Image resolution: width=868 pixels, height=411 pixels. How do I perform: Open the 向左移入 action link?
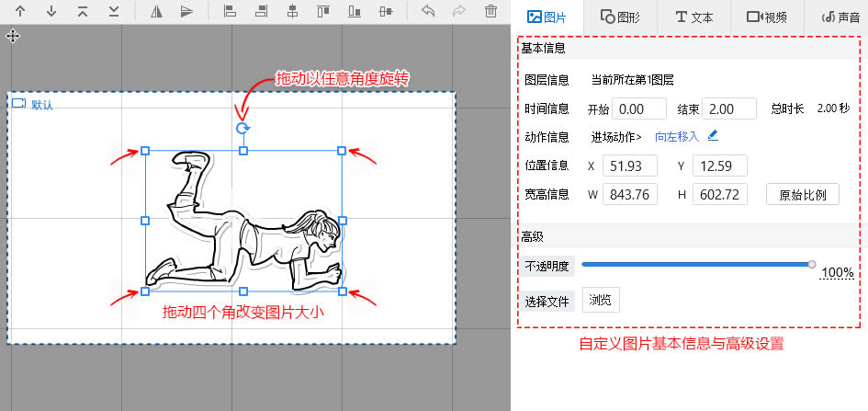(677, 137)
